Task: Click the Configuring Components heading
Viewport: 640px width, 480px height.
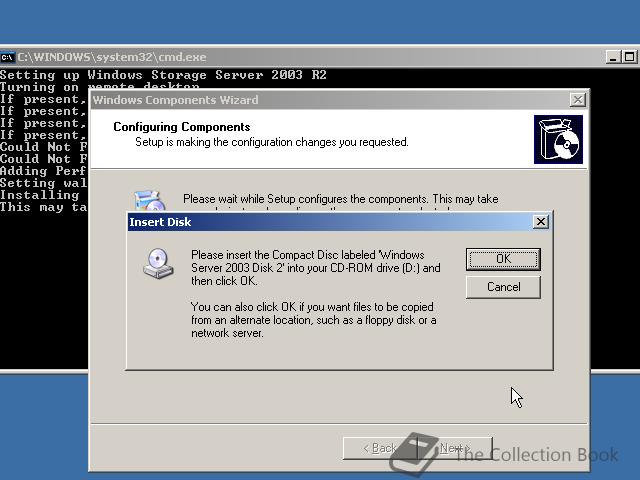Action: click(x=182, y=127)
